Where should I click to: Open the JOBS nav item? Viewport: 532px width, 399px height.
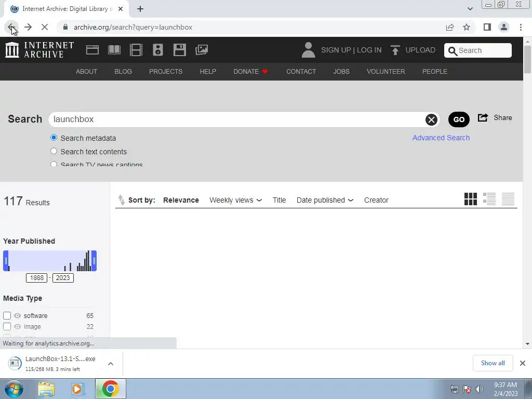coord(341,72)
